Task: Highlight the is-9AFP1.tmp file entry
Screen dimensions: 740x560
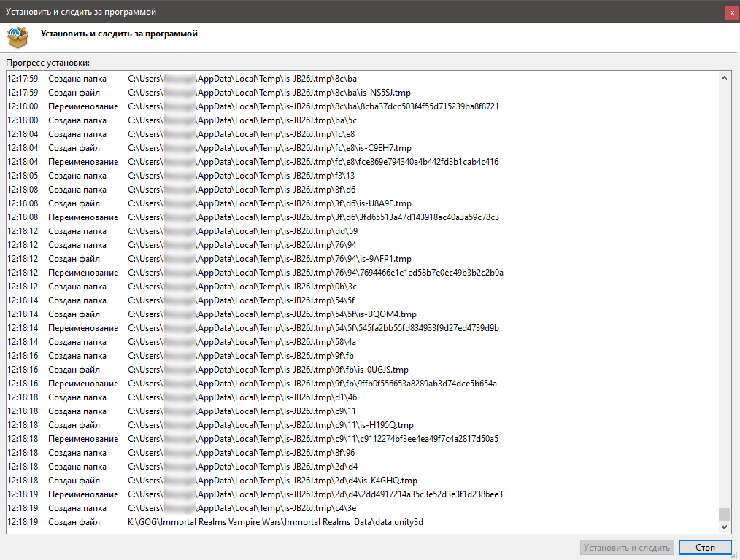Action: [x=269, y=259]
